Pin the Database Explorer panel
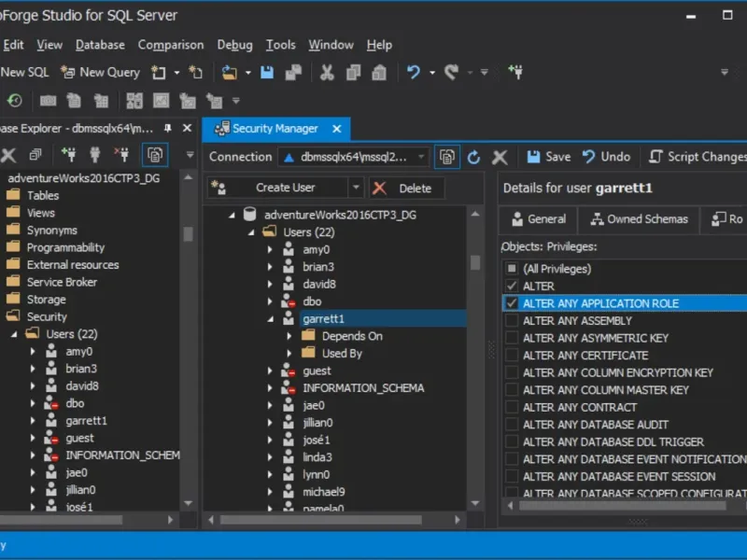Screen dimensions: 747x560 pos(168,128)
